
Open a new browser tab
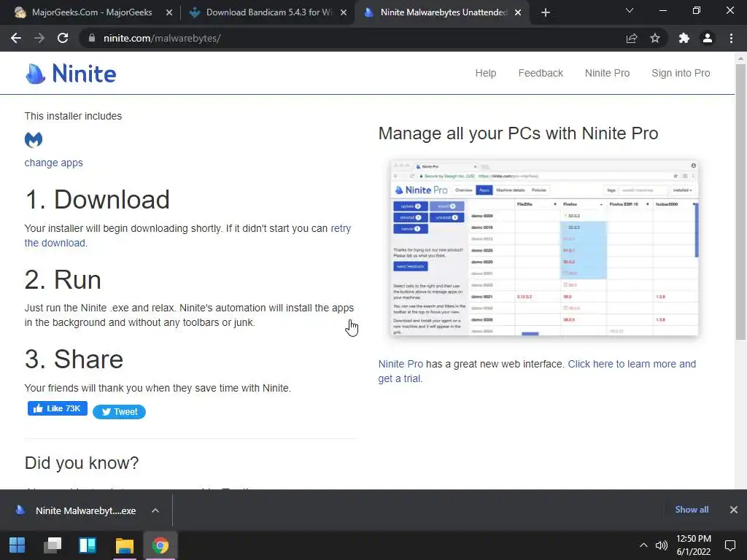pos(546,12)
